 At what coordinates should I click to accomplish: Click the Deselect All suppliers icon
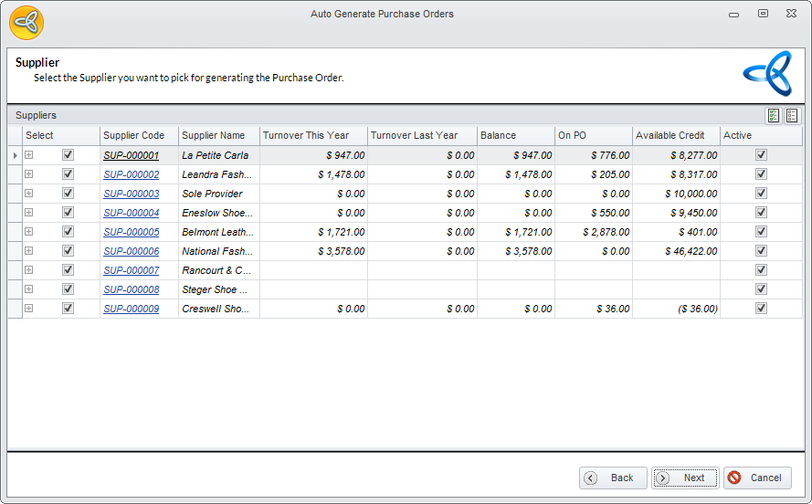point(792,115)
